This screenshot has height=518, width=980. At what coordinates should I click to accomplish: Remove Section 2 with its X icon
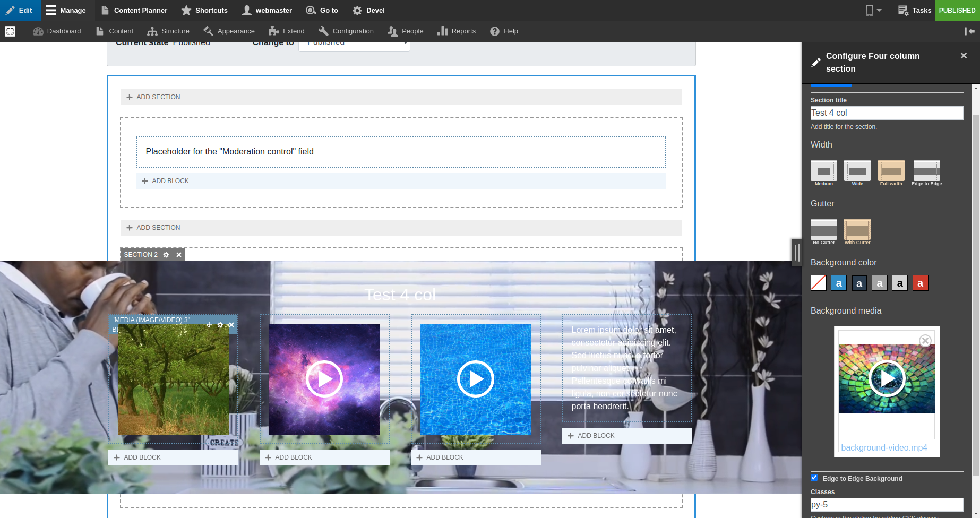[179, 255]
